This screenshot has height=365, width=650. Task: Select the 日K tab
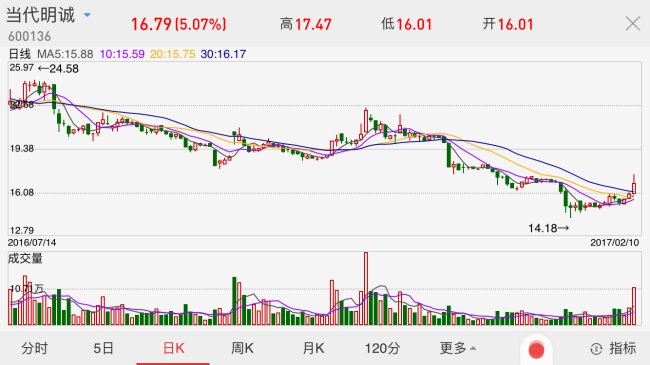click(x=173, y=348)
